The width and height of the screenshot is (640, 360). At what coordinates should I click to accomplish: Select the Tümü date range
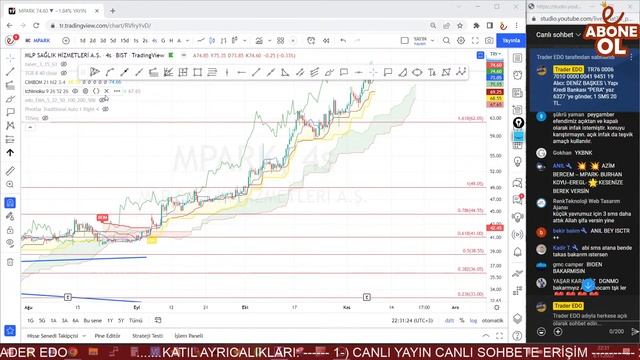[136, 320]
